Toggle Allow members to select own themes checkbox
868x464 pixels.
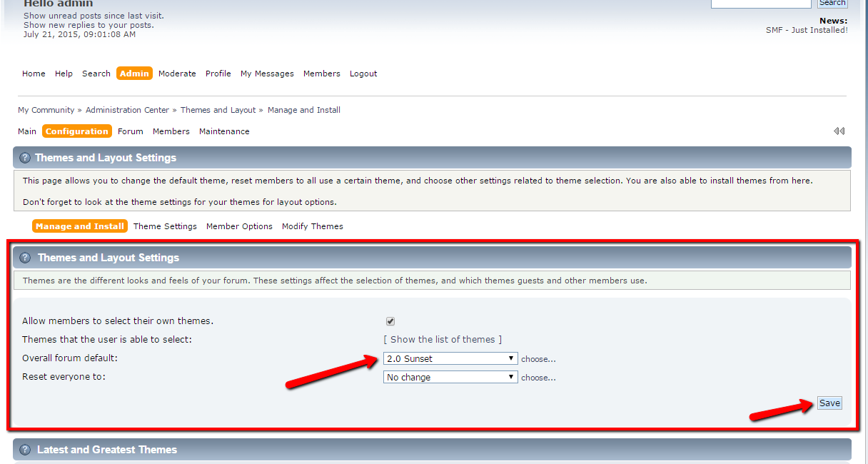pyautogui.click(x=390, y=321)
